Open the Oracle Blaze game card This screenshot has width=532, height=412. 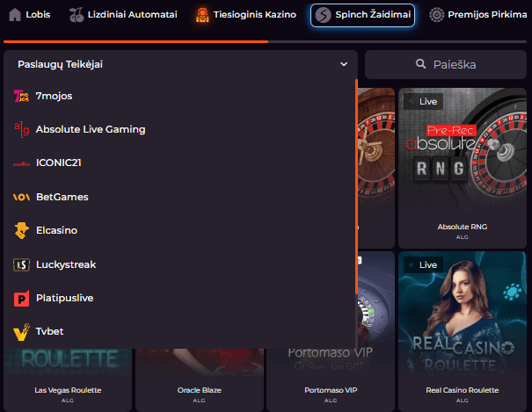point(199,379)
